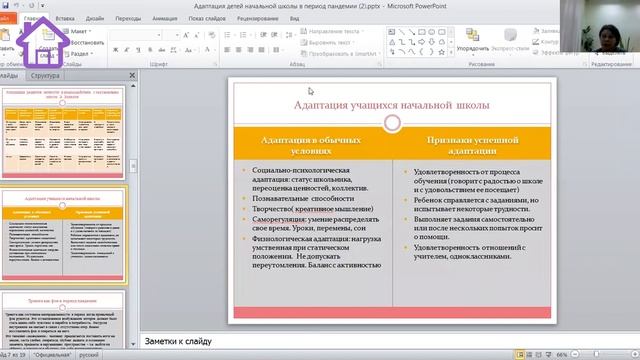Select the oval shape

point(431,32)
